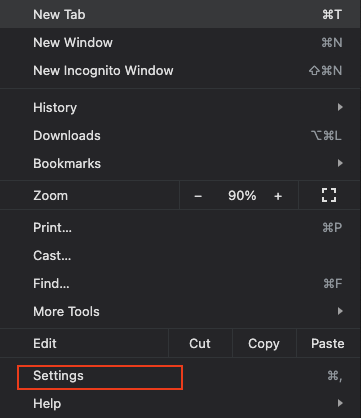Image resolution: width=361 pixels, height=418 pixels.
Task: Open Settings from the menu
Action: click(x=180, y=376)
